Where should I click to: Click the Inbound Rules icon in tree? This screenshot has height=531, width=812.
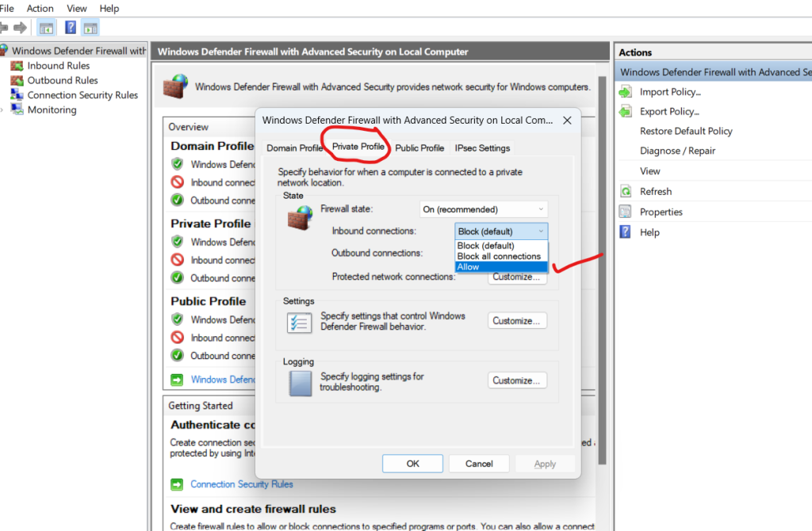pos(17,66)
